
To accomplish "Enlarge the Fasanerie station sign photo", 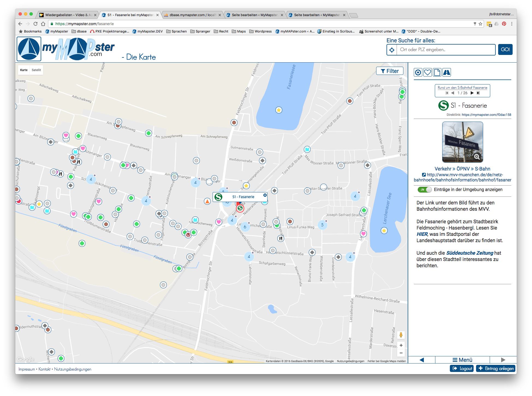I will (x=462, y=142).
